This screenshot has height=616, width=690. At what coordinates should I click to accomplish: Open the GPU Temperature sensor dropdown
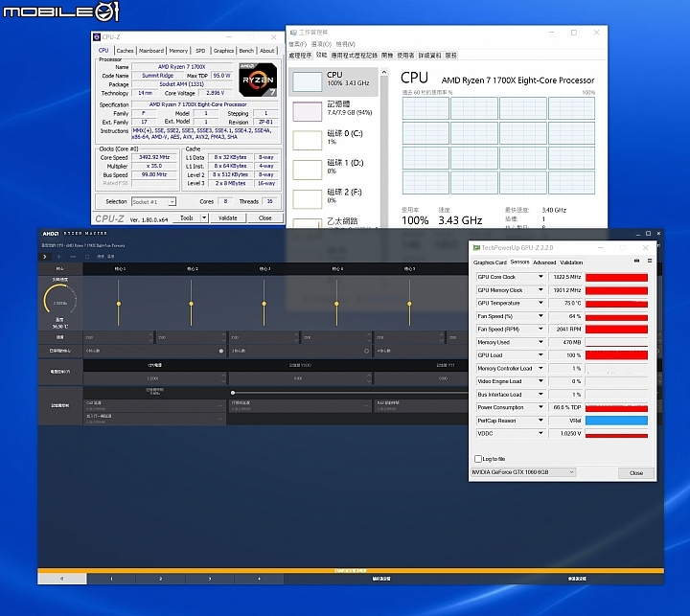click(x=540, y=303)
